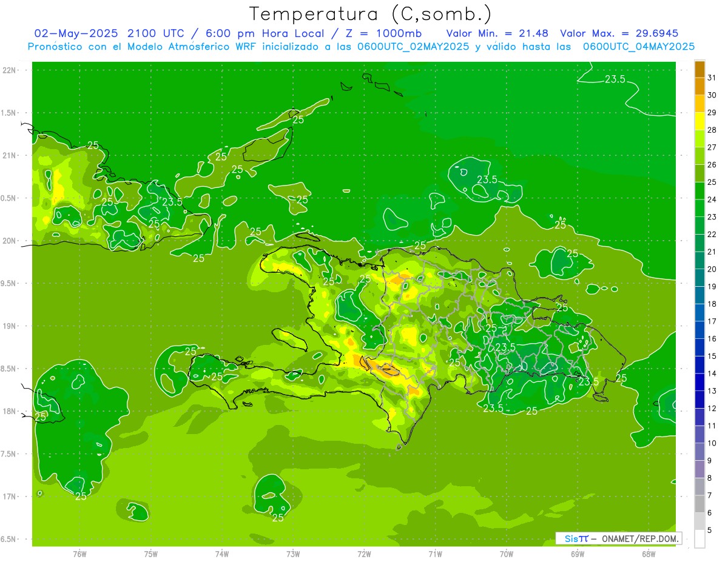This screenshot has width=728, height=562.
Task: Pick the dark blue swatch between 13 and 14
Action: tap(700, 382)
